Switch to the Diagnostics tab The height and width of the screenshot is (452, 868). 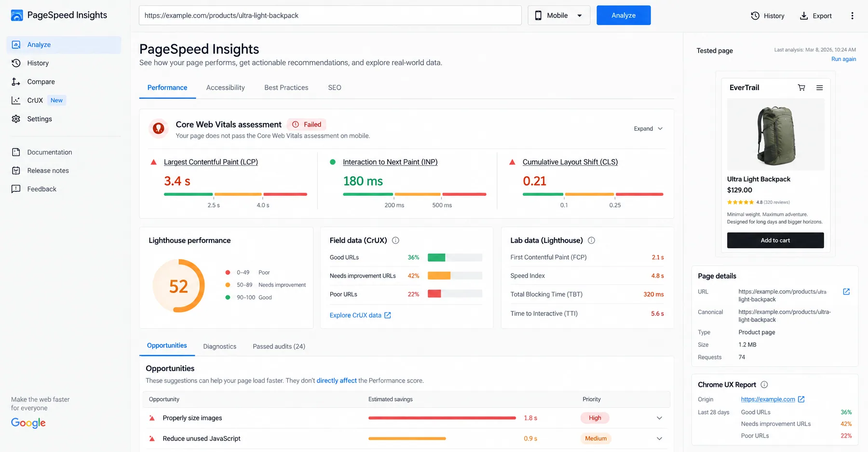pyautogui.click(x=219, y=346)
